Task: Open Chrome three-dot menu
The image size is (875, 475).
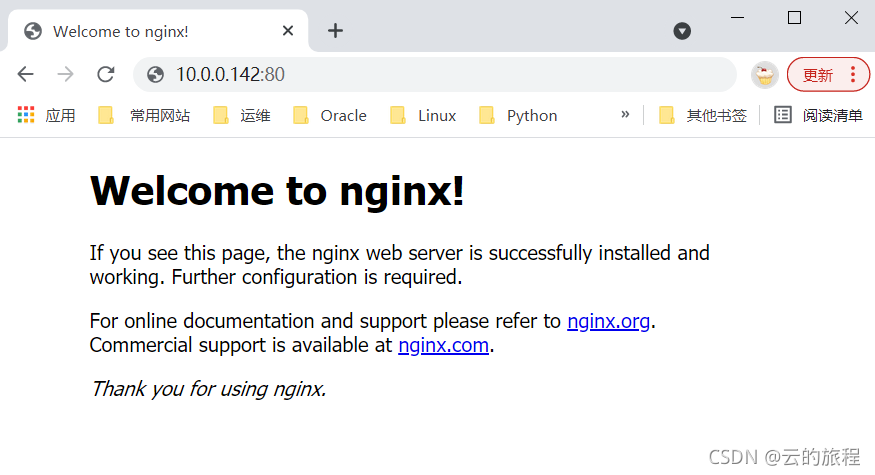Action: 853,75
